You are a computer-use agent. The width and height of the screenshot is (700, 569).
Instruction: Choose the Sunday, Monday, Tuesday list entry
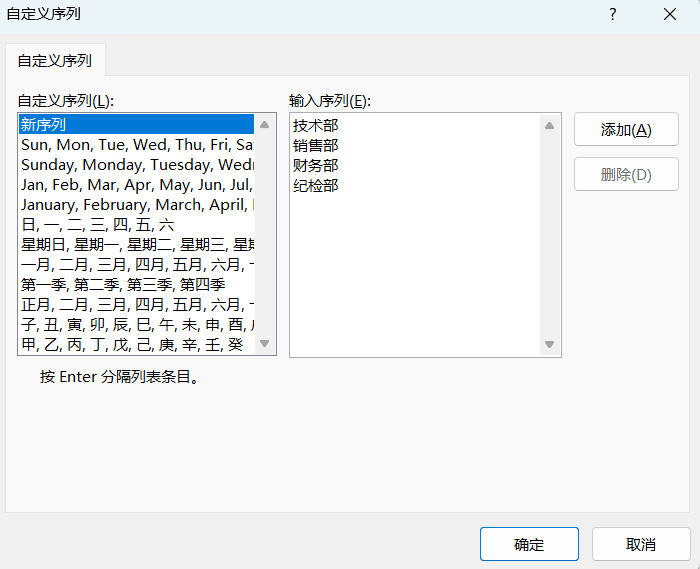pyautogui.click(x=135, y=165)
